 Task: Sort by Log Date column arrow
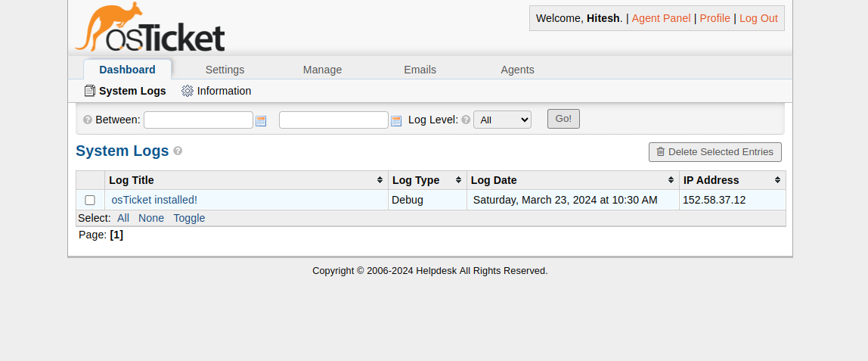[671, 180]
